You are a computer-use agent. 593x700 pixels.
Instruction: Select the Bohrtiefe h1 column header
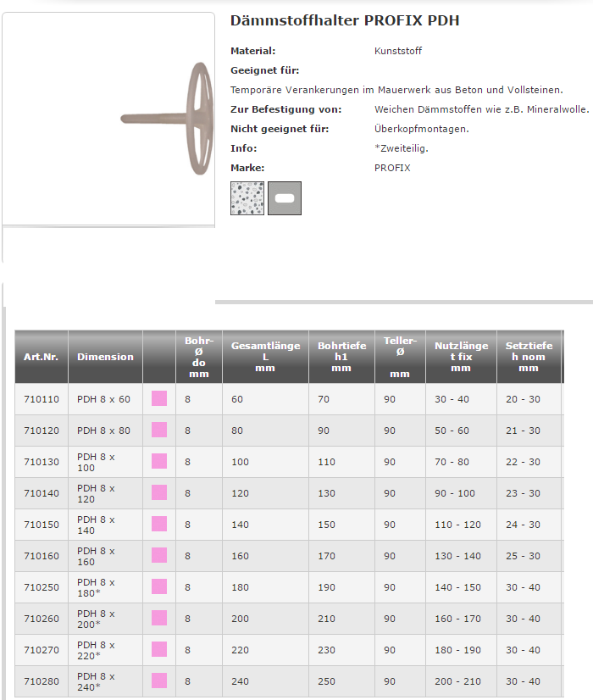(341, 357)
